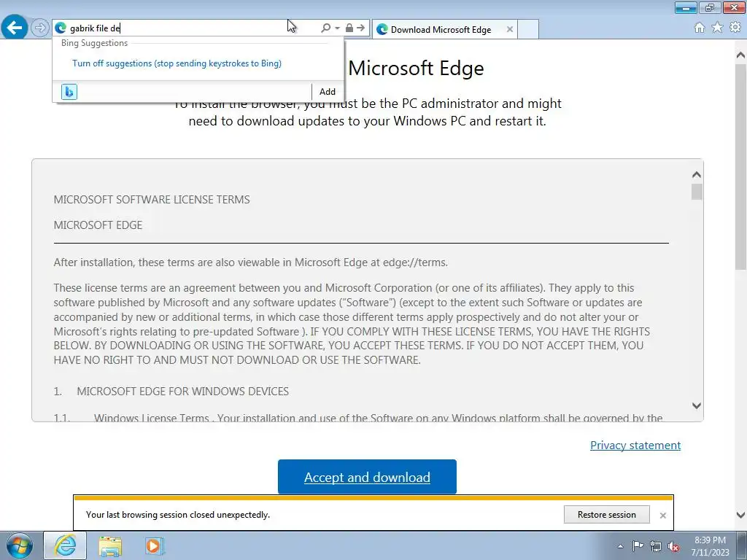Open Favorites star icon
Image resolution: width=747 pixels, height=560 pixels.
717,28
